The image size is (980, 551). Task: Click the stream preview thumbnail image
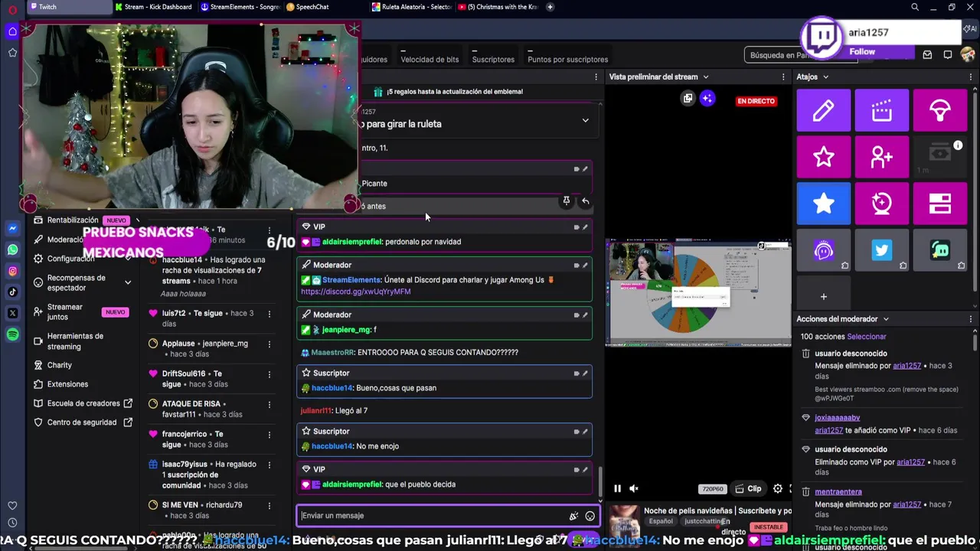698,294
